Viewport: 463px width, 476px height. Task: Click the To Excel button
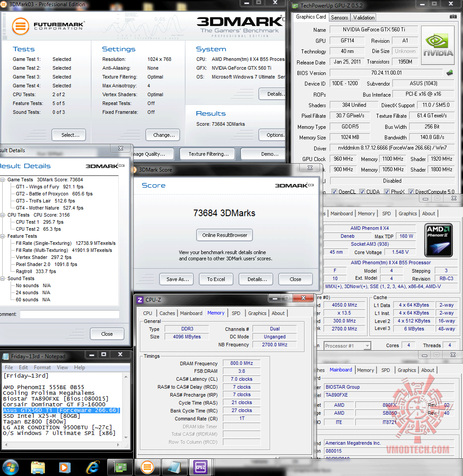tap(216, 279)
